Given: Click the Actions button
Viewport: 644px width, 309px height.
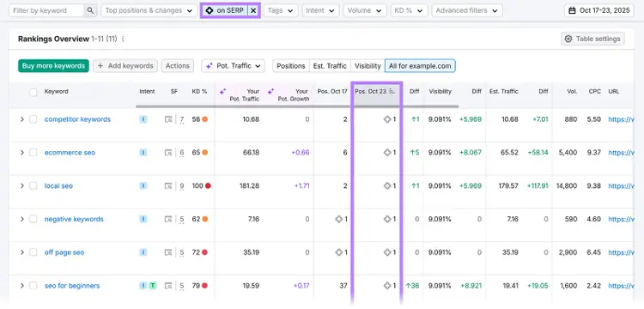Looking at the screenshot, I should coord(178,65).
